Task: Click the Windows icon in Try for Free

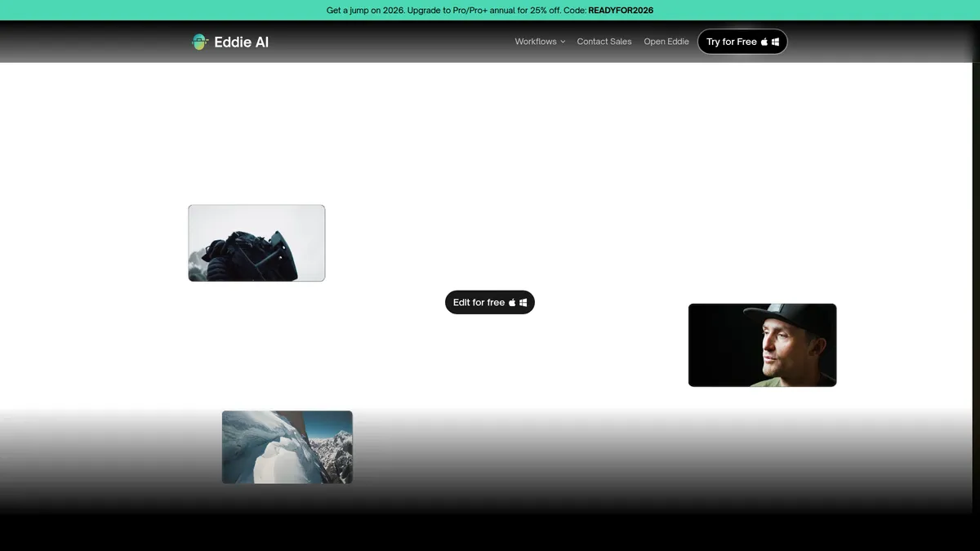Action: pos(775,42)
